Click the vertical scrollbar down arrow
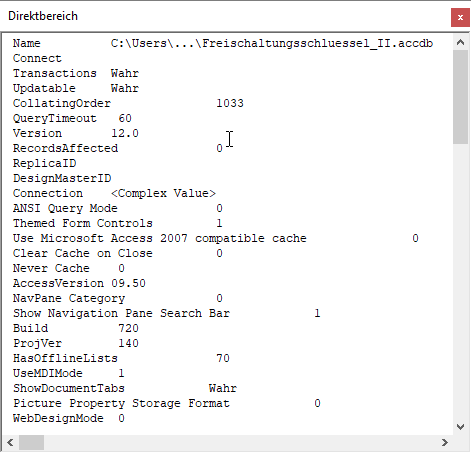Screen dimensions: 471x453 [460, 427]
